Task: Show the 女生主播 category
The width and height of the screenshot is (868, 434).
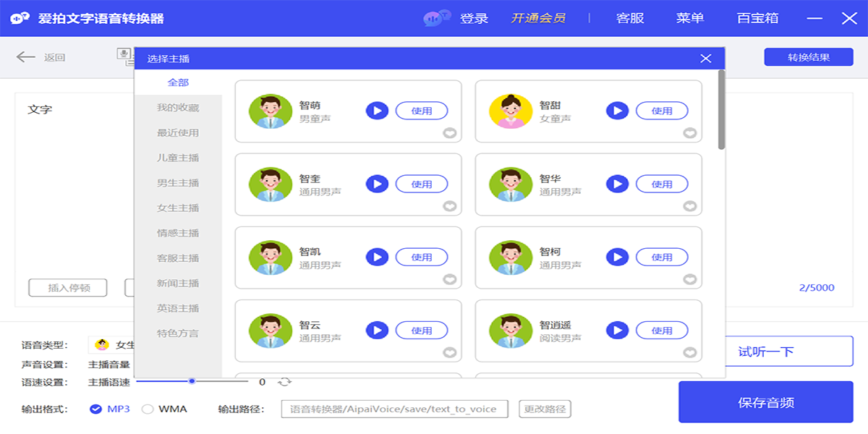Action: [178, 208]
